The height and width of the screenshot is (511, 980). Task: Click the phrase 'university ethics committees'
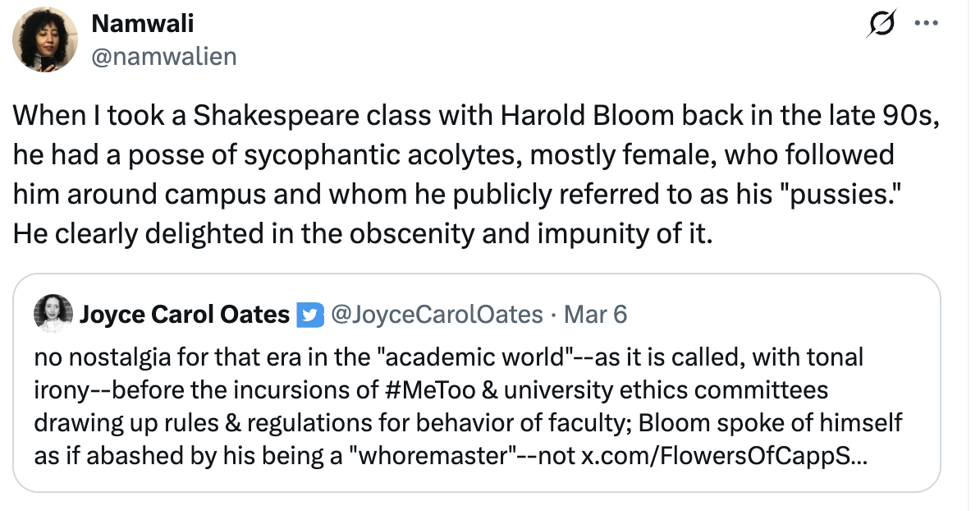[666, 389]
